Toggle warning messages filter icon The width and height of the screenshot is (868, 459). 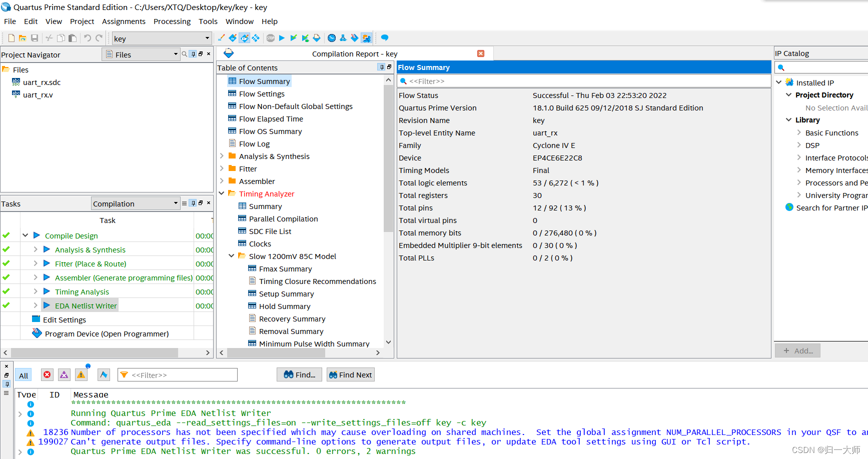point(81,374)
